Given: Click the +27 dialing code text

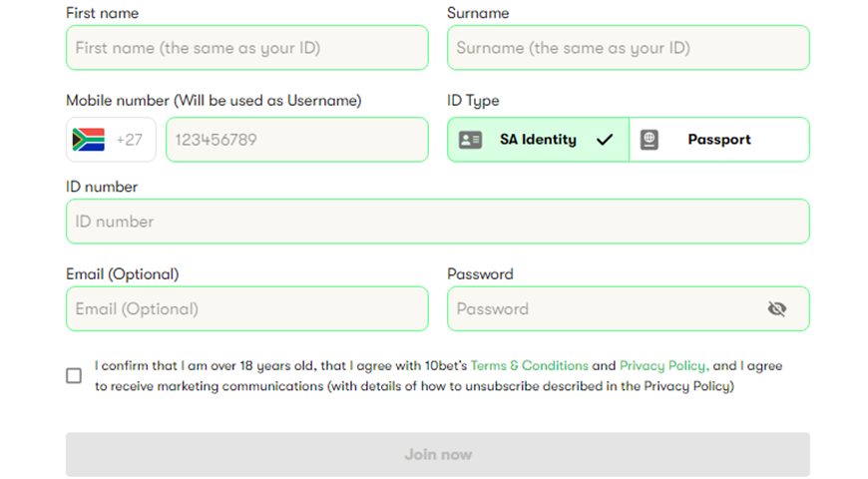Looking at the screenshot, I should tap(130, 140).
